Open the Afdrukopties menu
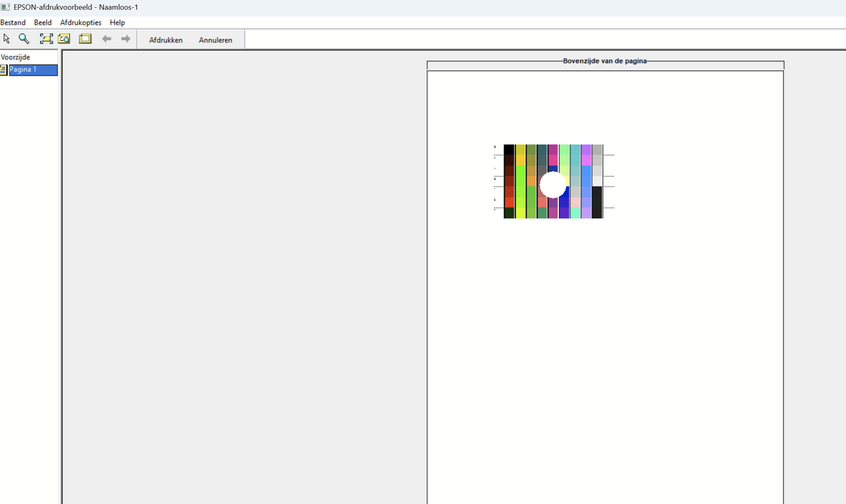 tap(80, 23)
